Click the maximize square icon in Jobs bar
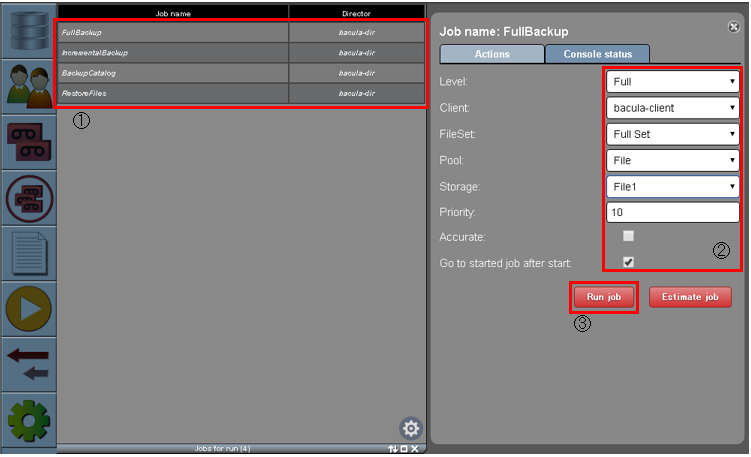Image resolution: width=751 pixels, height=457 pixels. [404, 449]
